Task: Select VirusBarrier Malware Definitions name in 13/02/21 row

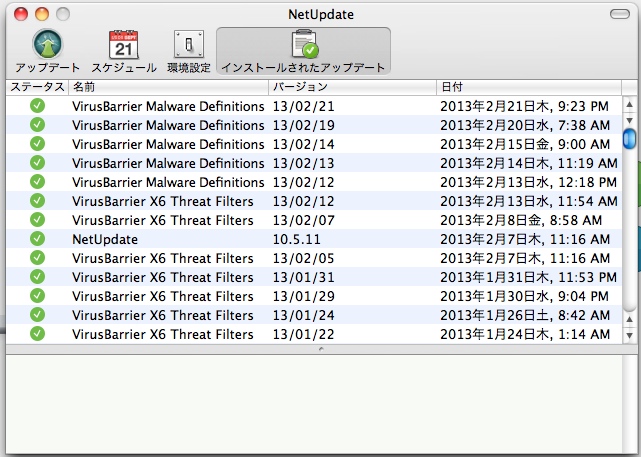Action: tap(168, 106)
